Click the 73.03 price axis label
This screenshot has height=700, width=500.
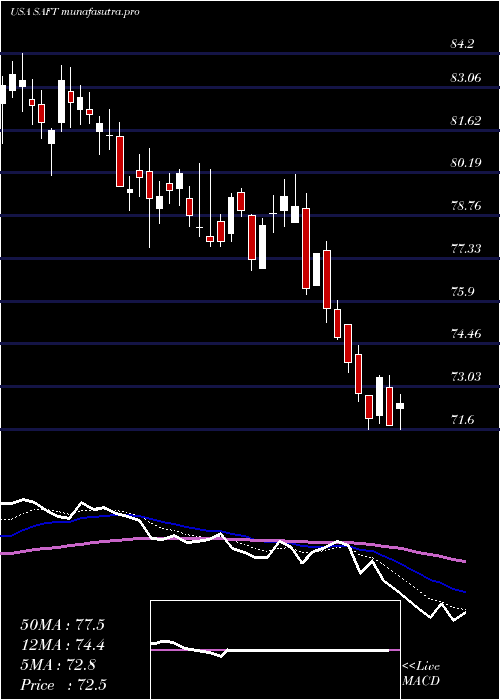tap(467, 376)
